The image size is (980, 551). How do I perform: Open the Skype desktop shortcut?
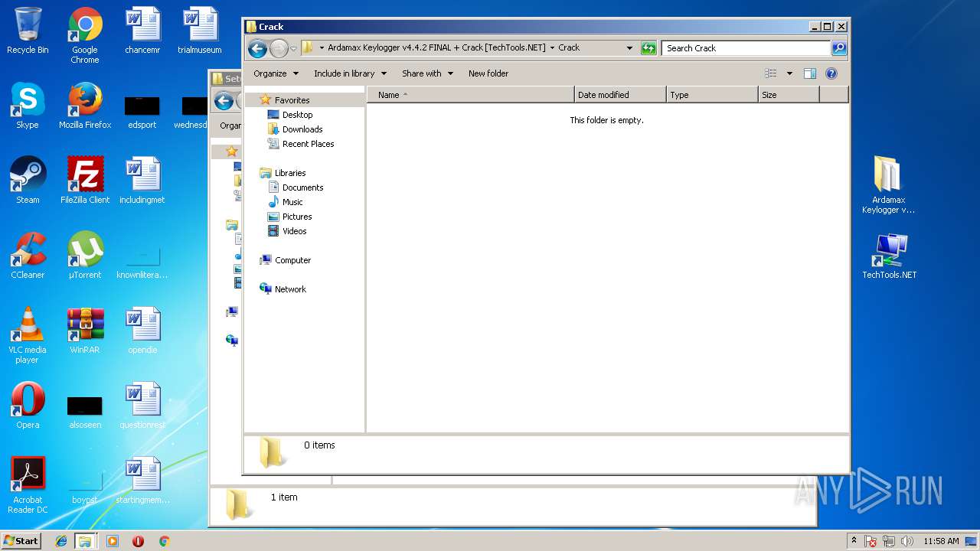28,106
